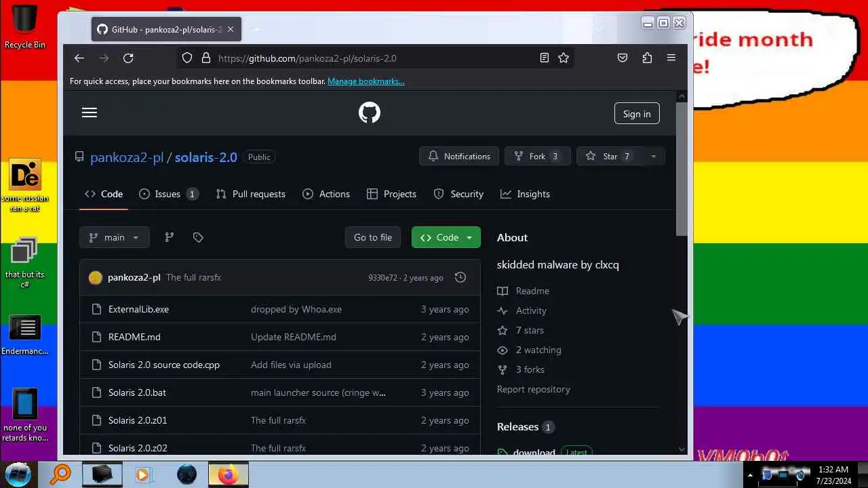Image resolution: width=868 pixels, height=488 pixels.
Task: Click pankoza2-pl avatar in commit row
Action: point(96,278)
